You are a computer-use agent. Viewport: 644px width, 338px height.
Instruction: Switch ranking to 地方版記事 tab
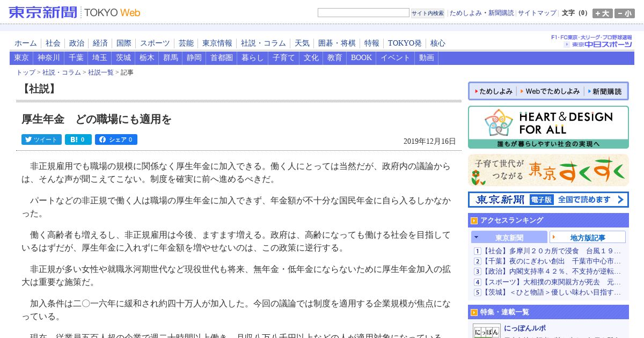[x=588, y=237]
